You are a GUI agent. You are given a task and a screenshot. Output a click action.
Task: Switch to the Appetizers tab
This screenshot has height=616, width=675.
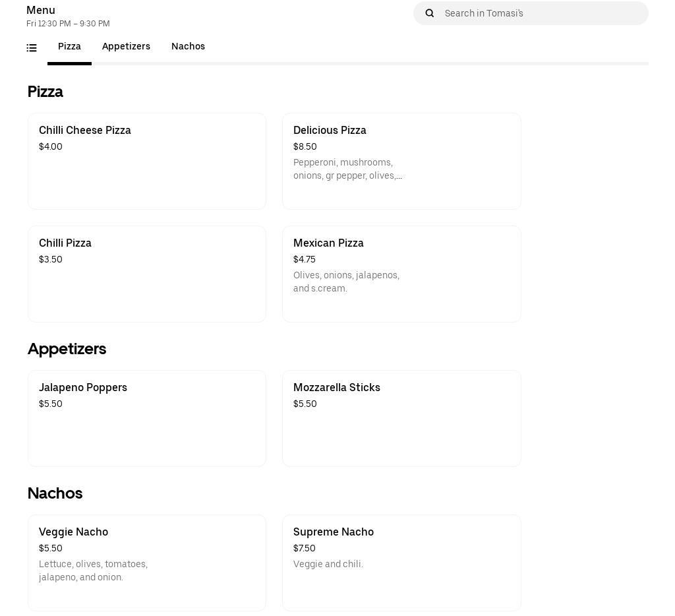126,47
